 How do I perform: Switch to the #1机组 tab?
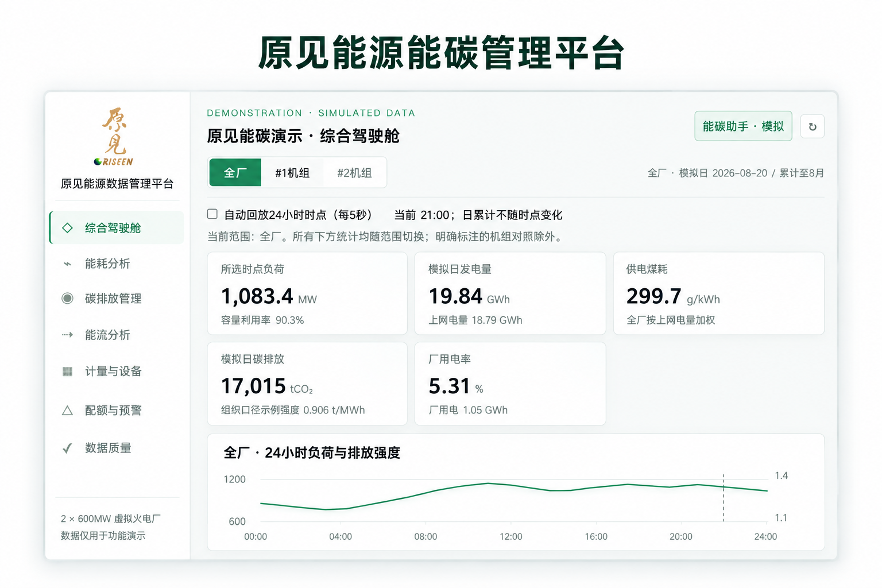[x=292, y=173]
